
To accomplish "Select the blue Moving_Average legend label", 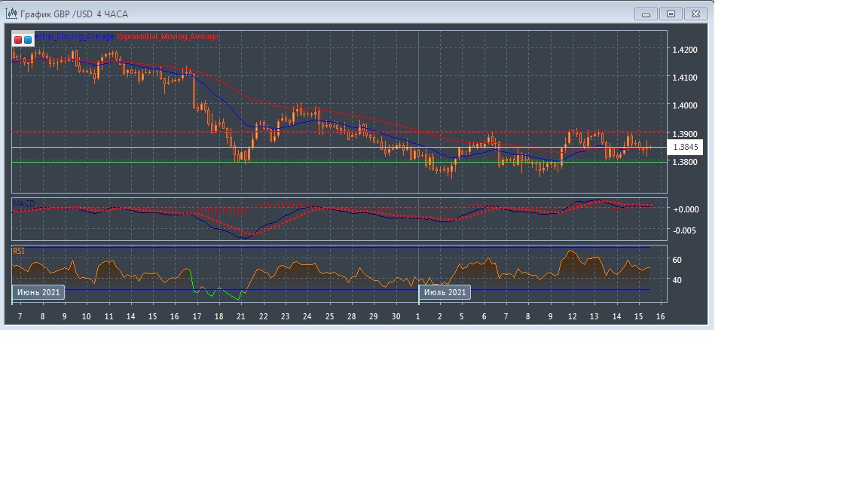I will [x=75, y=36].
